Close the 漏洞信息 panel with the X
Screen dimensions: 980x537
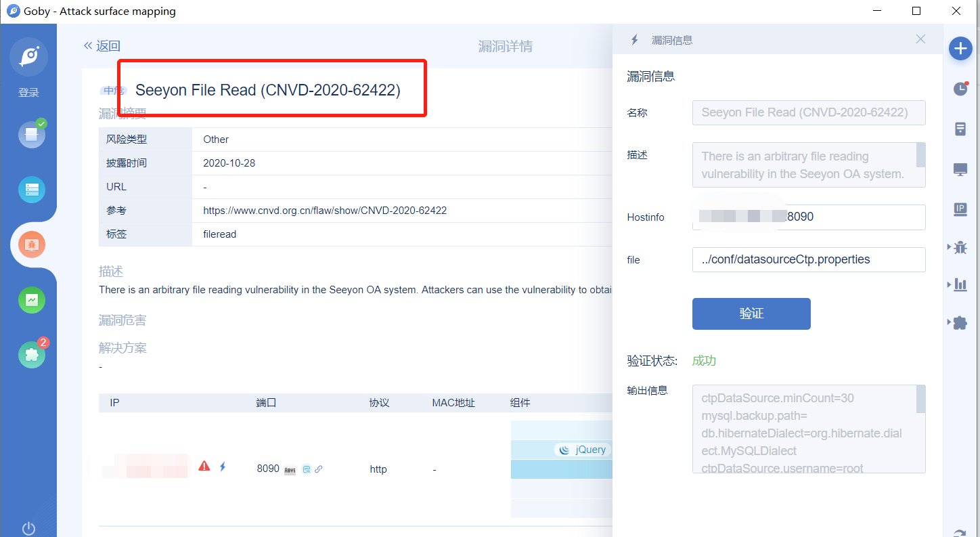[920, 39]
